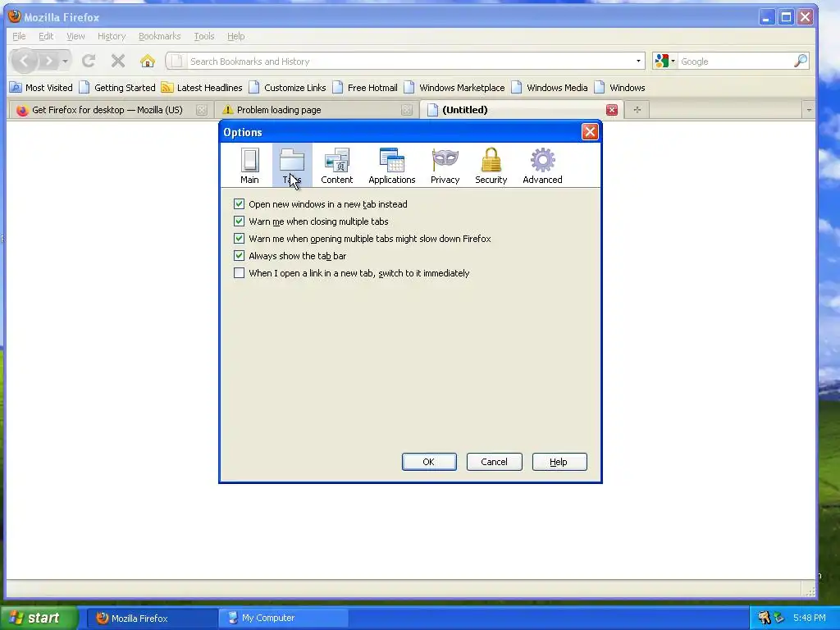This screenshot has height=630, width=840.
Task: Enable switch to new tab immediately
Action: (239, 272)
